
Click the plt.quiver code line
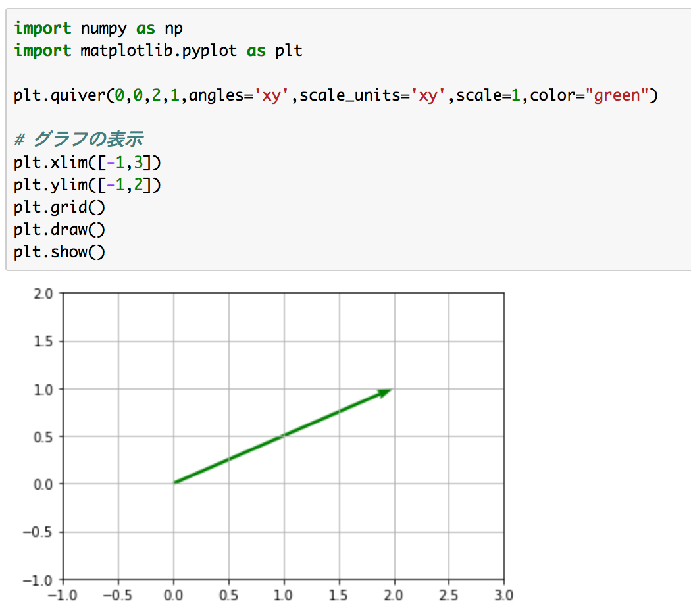(336, 95)
